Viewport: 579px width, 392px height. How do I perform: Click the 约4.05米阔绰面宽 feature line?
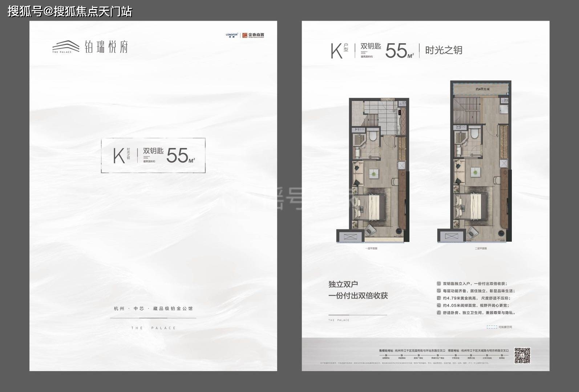click(x=476, y=306)
